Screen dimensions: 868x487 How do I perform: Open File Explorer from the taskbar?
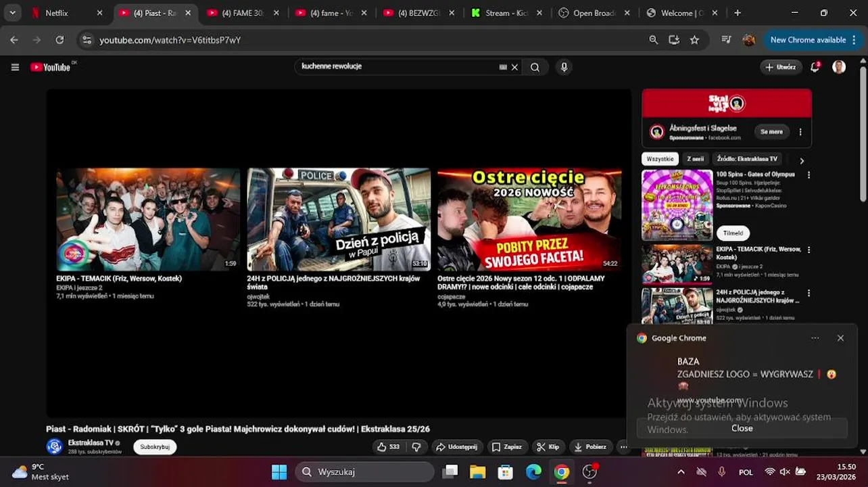tap(477, 471)
